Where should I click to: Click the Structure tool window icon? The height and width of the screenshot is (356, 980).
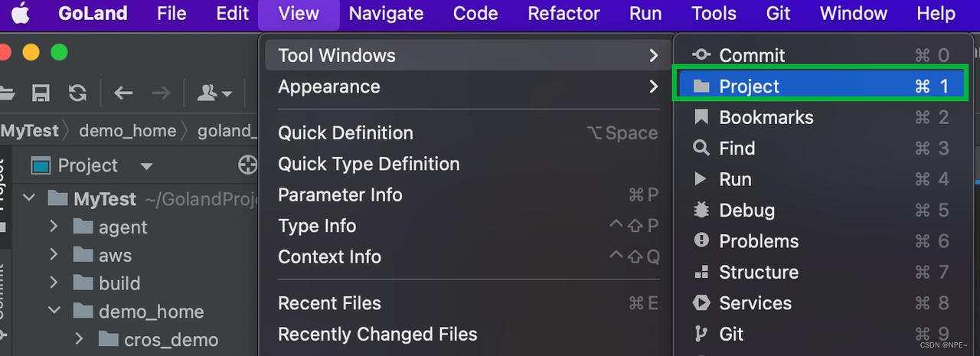(x=701, y=272)
